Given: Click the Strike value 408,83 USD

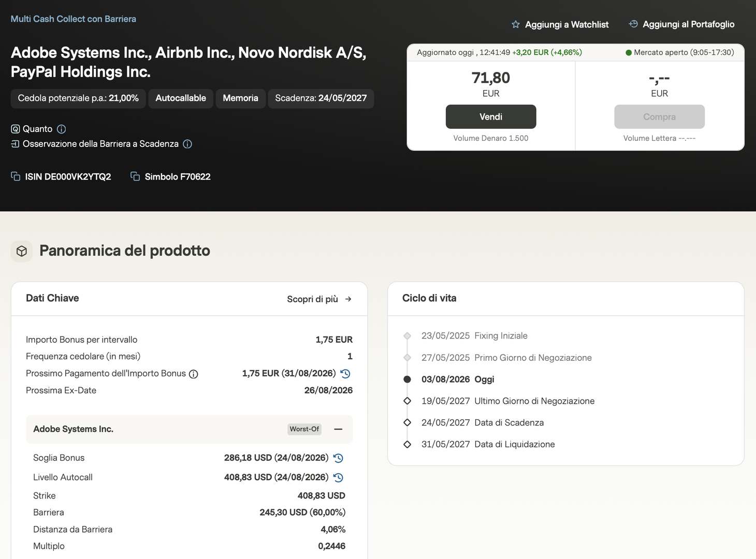Looking at the screenshot, I should point(322,496).
